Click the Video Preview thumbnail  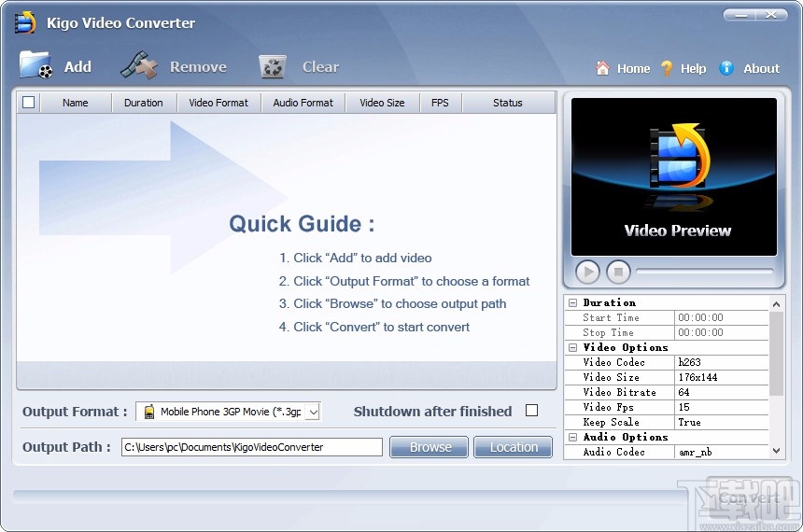pos(674,176)
